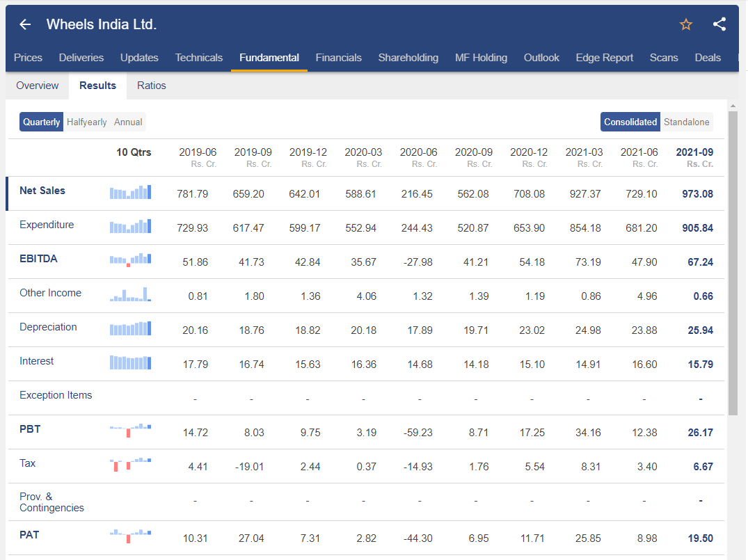Image resolution: width=748 pixels, height=560 pixels.
Task: Click the share icon
Action: [719, 24]
